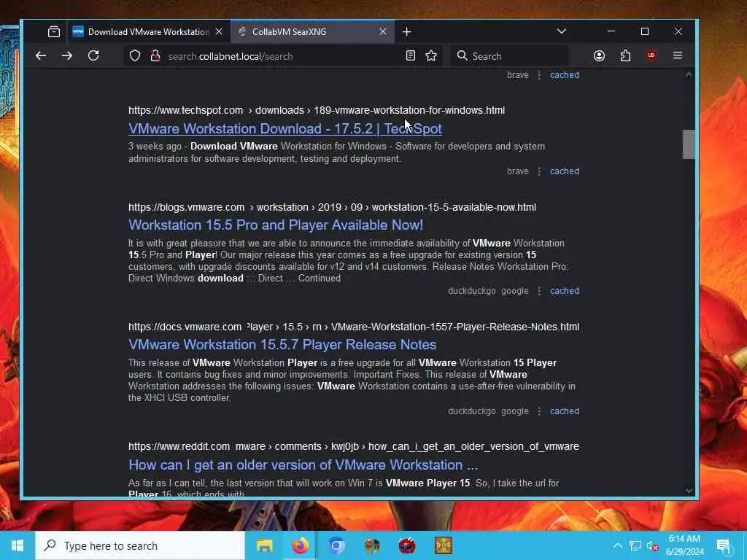747x560 pixels.
Task: Click the taskbar Type here to search box
Action: [140, 545]
